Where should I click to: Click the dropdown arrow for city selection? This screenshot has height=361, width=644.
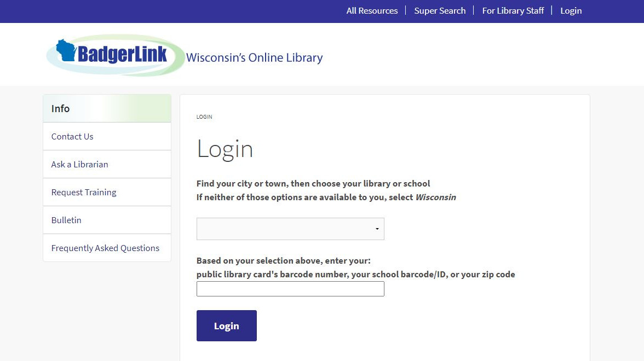point(377,229)
